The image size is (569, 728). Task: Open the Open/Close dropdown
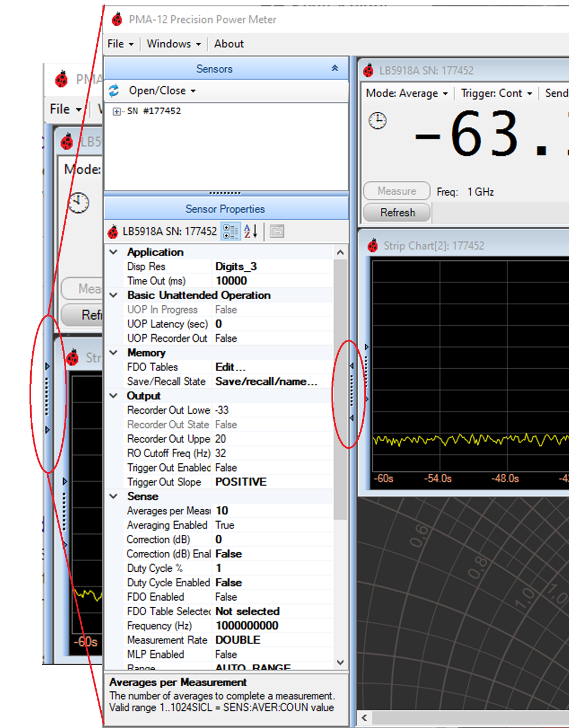click(162, 91)
